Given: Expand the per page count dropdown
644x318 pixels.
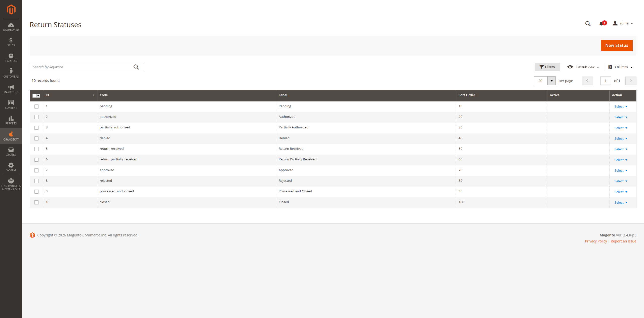Looking at the screenshot, I should [551, 81].
